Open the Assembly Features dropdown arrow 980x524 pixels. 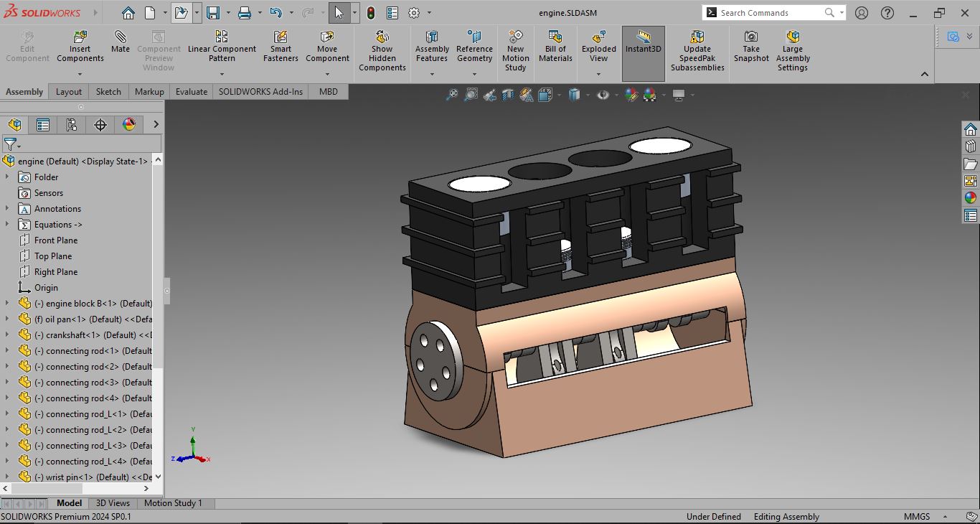432,74
